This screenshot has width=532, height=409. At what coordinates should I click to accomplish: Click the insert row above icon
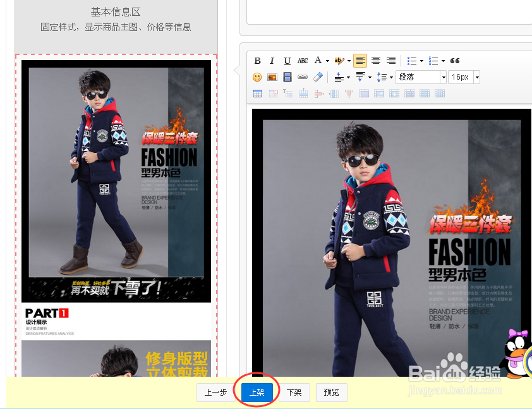click(303, 94)
